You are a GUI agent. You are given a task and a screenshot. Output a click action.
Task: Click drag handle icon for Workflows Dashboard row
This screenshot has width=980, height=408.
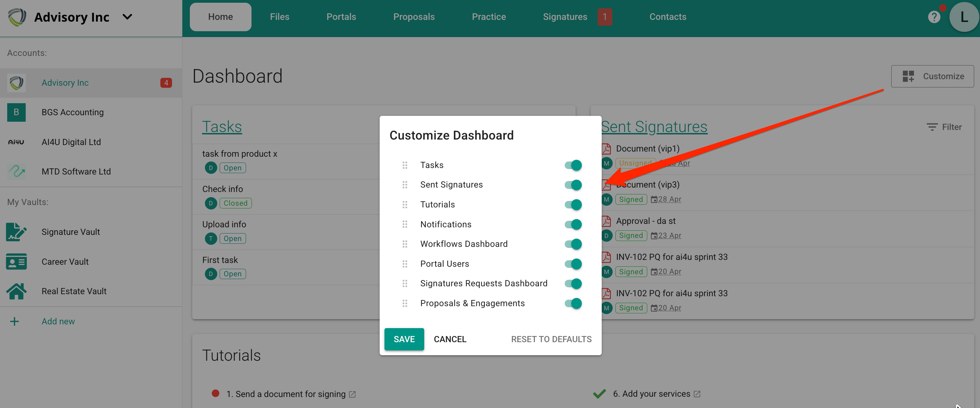coord(405,244)
